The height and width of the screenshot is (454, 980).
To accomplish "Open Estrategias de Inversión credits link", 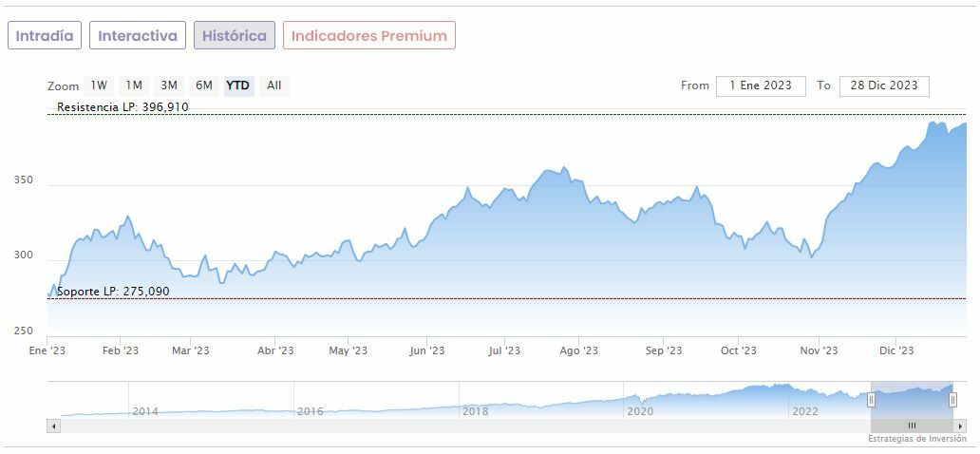I will click(916, 439).
